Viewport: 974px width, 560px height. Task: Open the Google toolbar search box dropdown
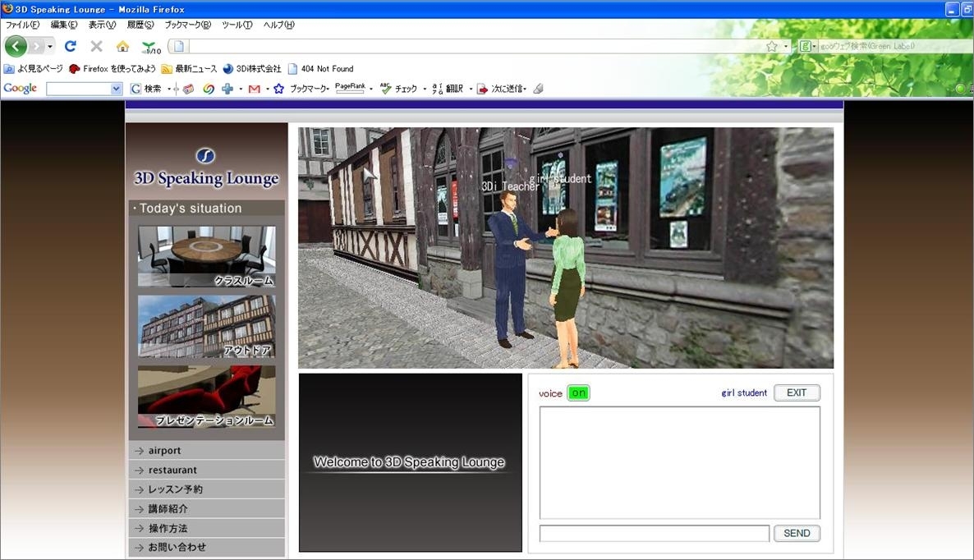point(116,89)
